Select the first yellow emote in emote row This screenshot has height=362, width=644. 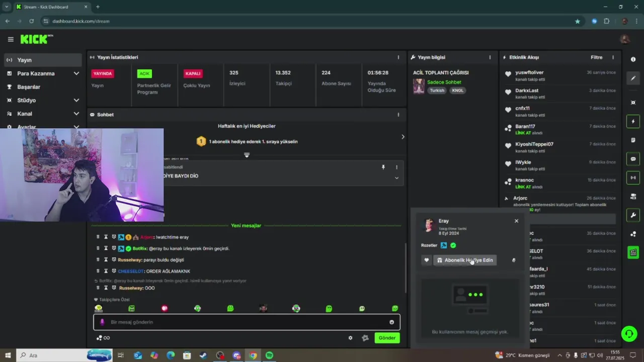point(99,308)
